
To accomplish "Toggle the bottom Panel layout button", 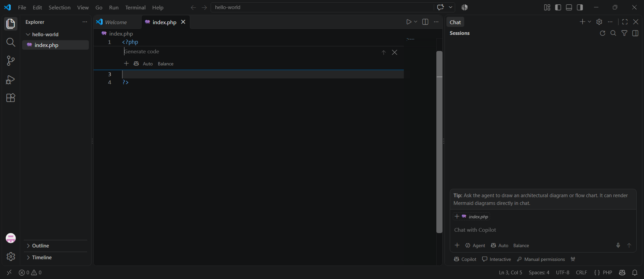I will coord(569,7).
